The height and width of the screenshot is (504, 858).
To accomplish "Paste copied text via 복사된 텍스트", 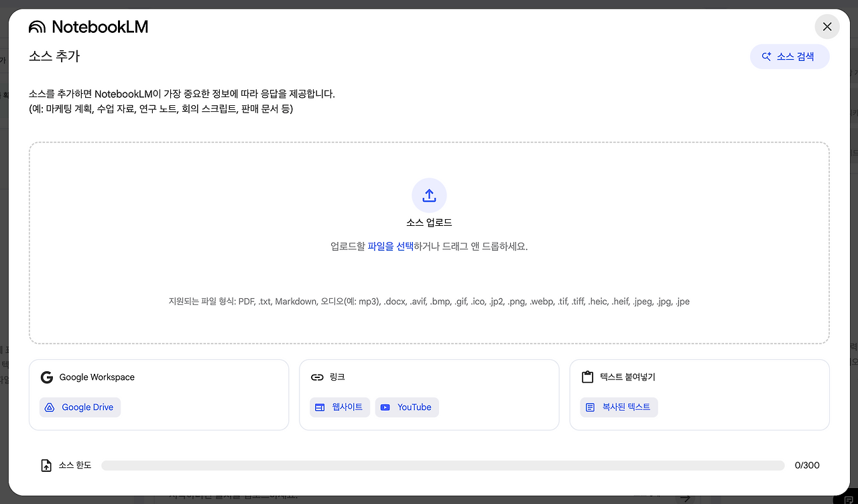I will tap(619, 407).
